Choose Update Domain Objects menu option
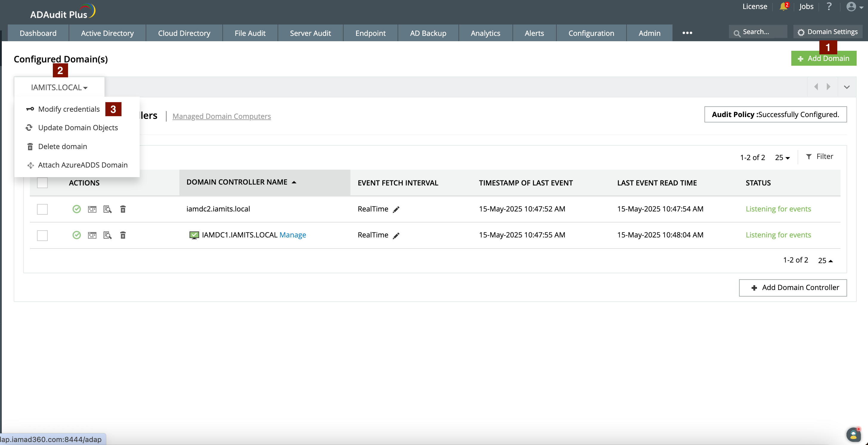The width and height of the screenshot is (868, 445). pyautogui.click(x=78, y=128)
